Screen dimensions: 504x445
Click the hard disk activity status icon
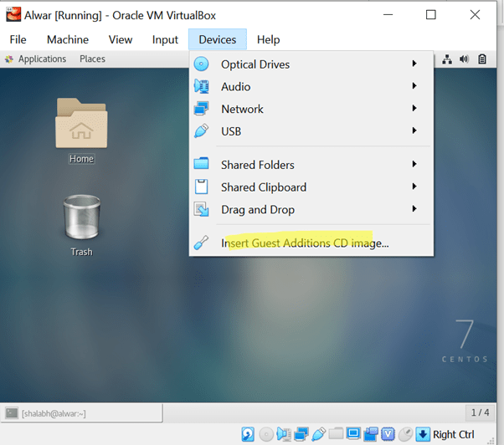[248, 434]
